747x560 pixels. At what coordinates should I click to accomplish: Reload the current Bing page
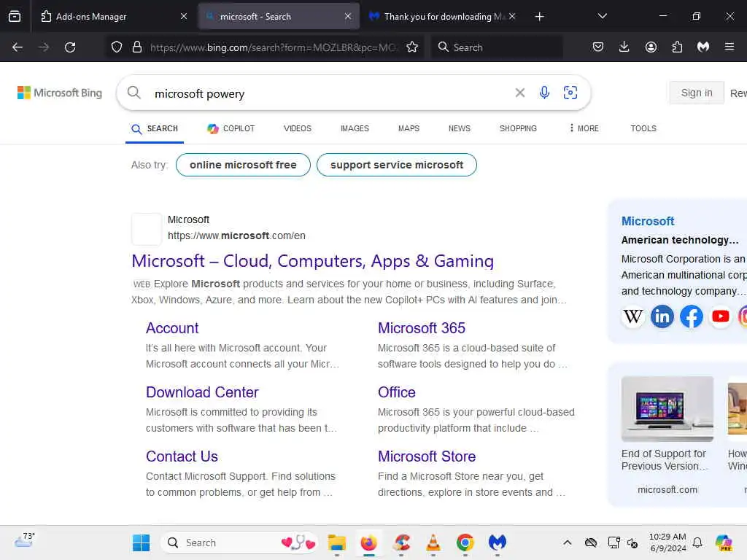click(x=70, y=47)
